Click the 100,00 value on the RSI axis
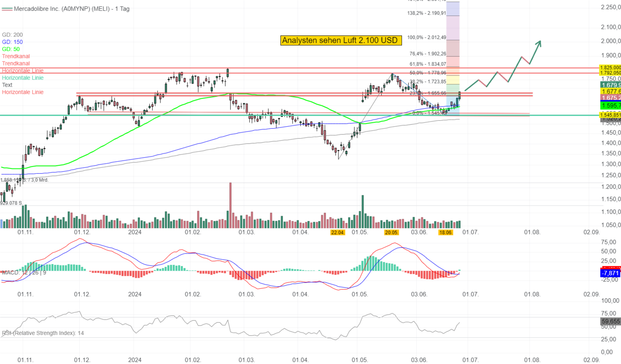621x364 pixels. (610, 300)
